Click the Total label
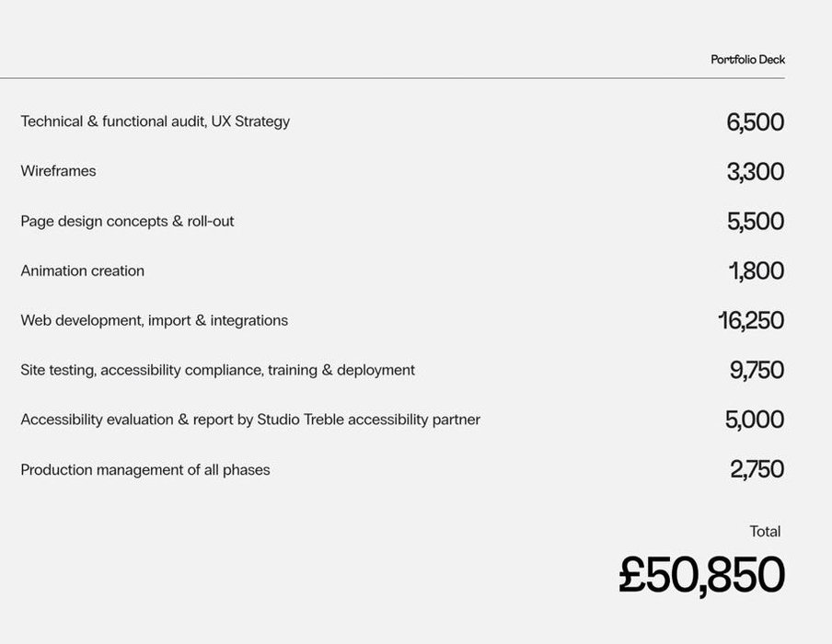This screenshot has height=644, width=832. point(765,532)
